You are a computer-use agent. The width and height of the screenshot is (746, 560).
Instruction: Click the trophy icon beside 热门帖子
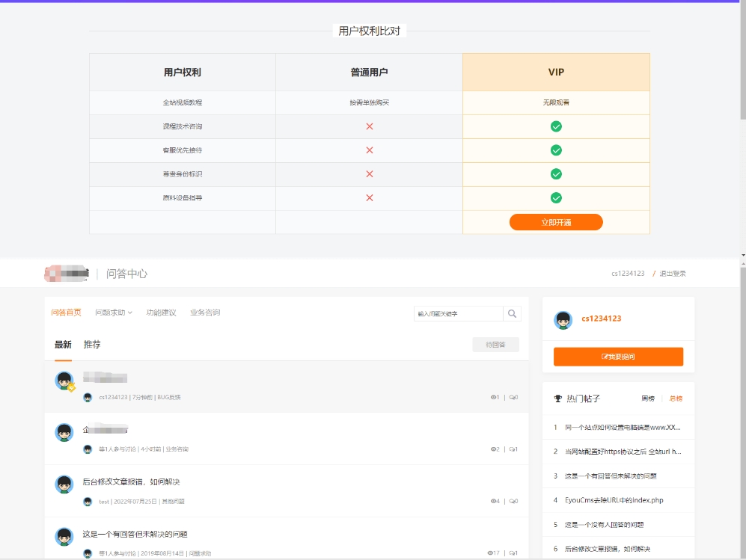pos(557,399)
